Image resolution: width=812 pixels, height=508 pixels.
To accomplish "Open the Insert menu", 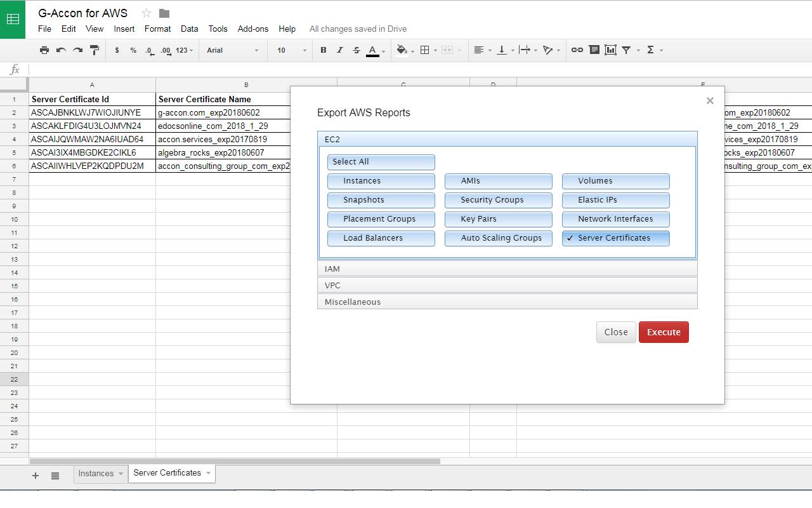I will (x=124, y=29).
